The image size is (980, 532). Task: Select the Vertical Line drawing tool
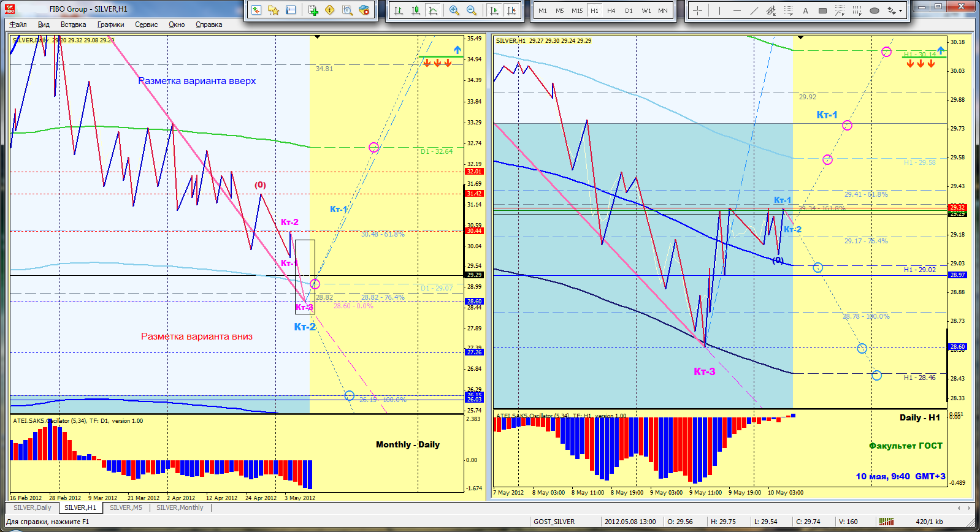coord(719,10)
